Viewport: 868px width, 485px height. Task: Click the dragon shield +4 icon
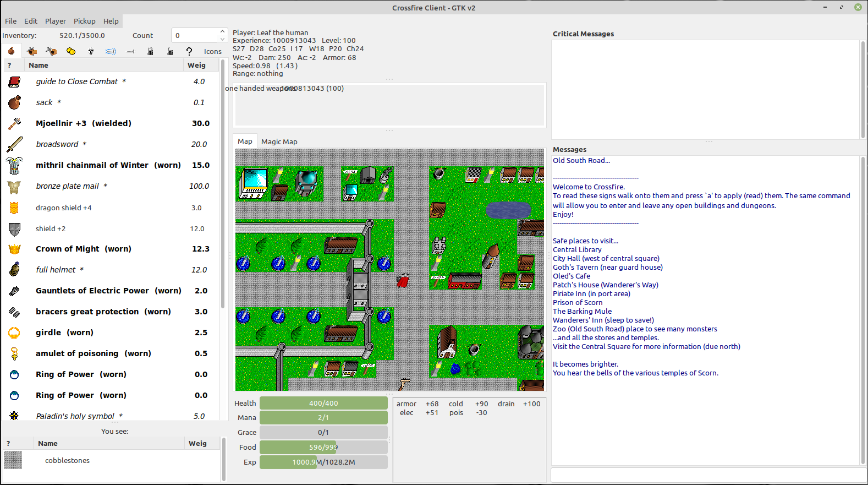tap(14, 208)
